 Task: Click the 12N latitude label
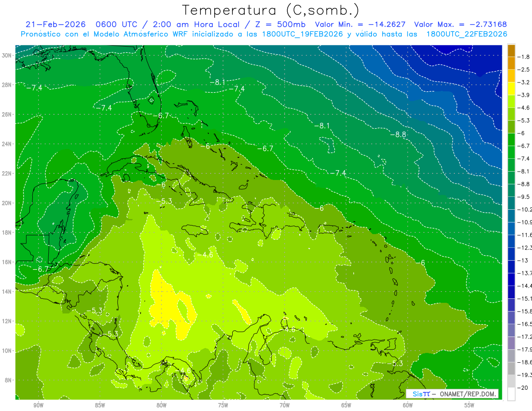7,321
